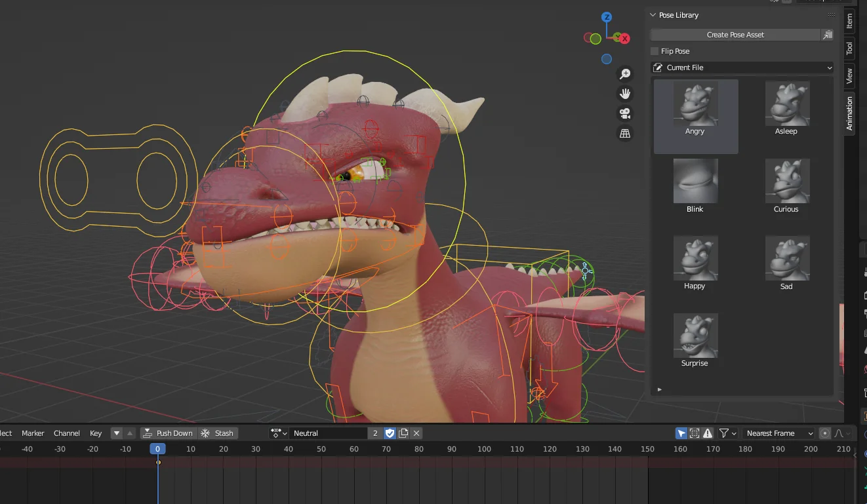Switch projection using the orthographic grid icon
867x504 pixels.
point(625,133)
